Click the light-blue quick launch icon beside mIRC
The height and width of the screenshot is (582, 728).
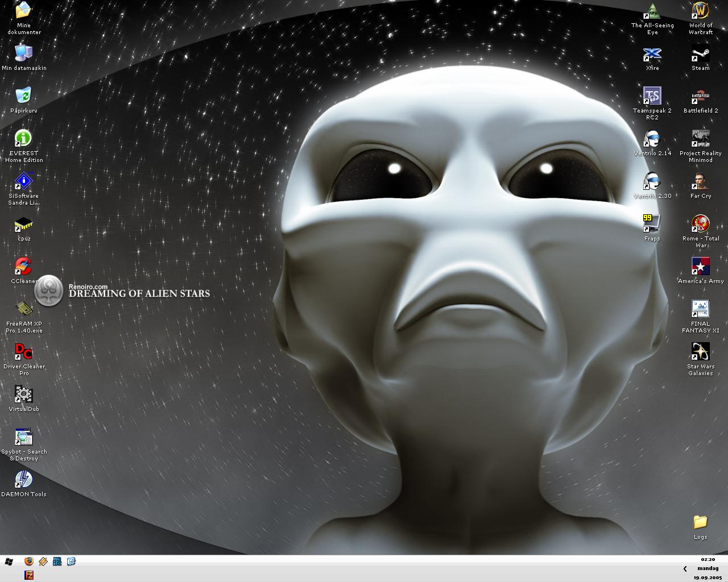click(71, 562)
